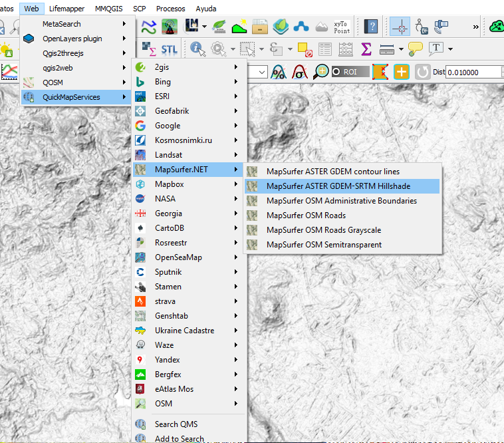Open the MMQGIS menu
This screenshot has height=443, width=504.
pyautogui.click(x=108, y=9)
